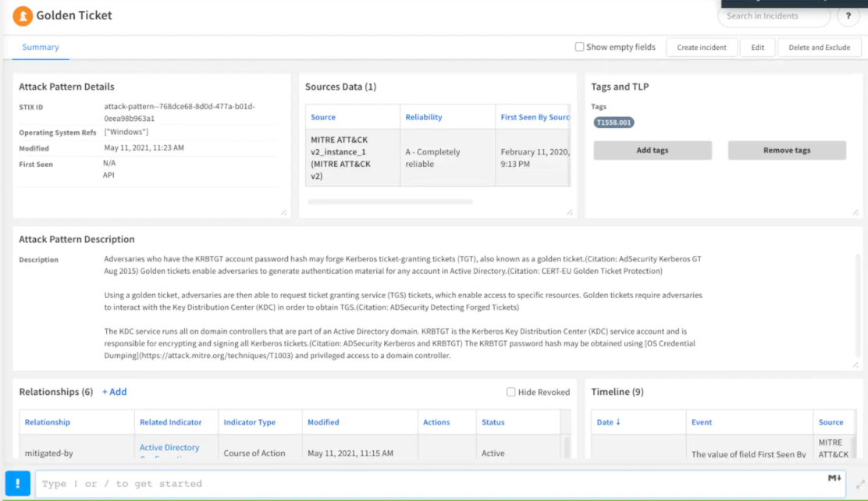Switch to the Summary tab
This screenshot has width=868, height=501.
coord(41,47)
